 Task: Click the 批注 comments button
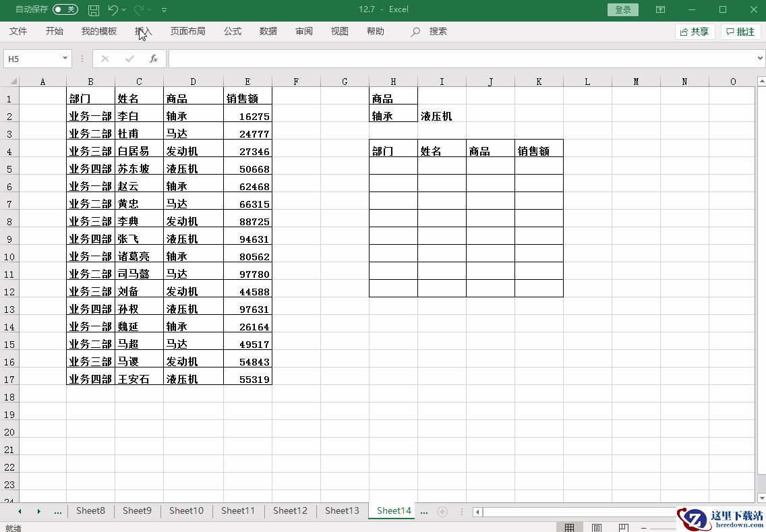tap(740, 32)
